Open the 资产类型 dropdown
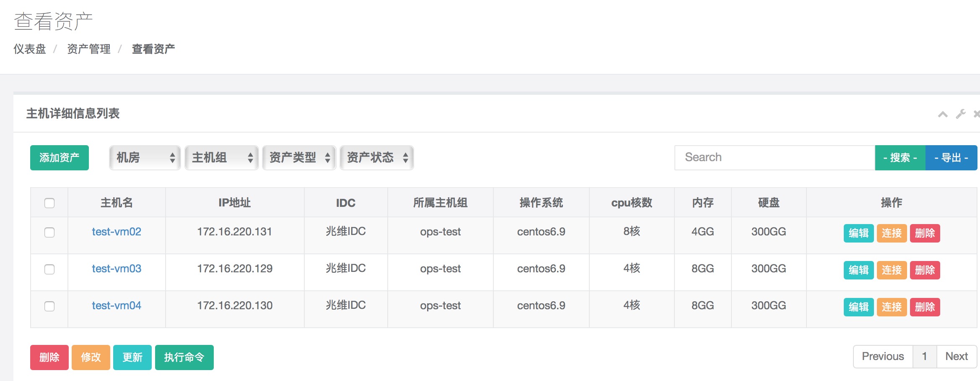980x381 pixels. tap(299, 158)
